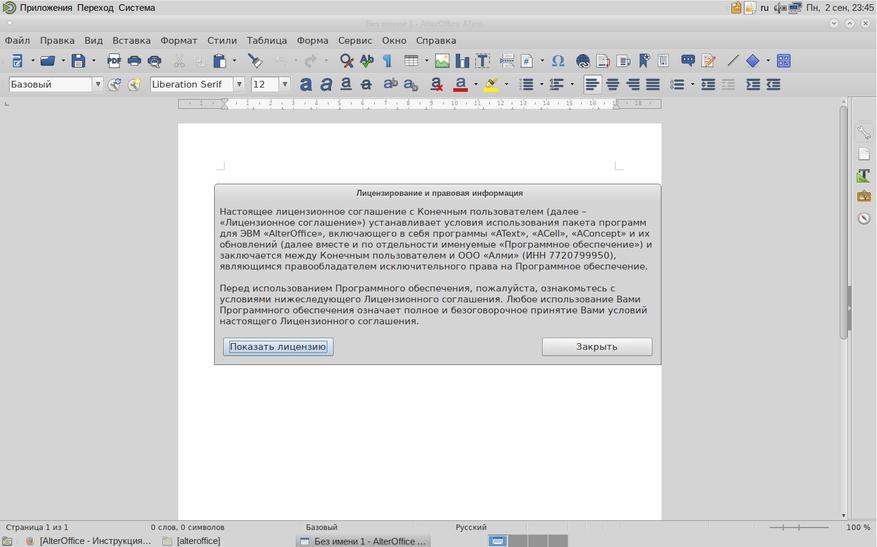877x547 pixels.
Task: Save the document with floppy icon
Action: point(78,61)
